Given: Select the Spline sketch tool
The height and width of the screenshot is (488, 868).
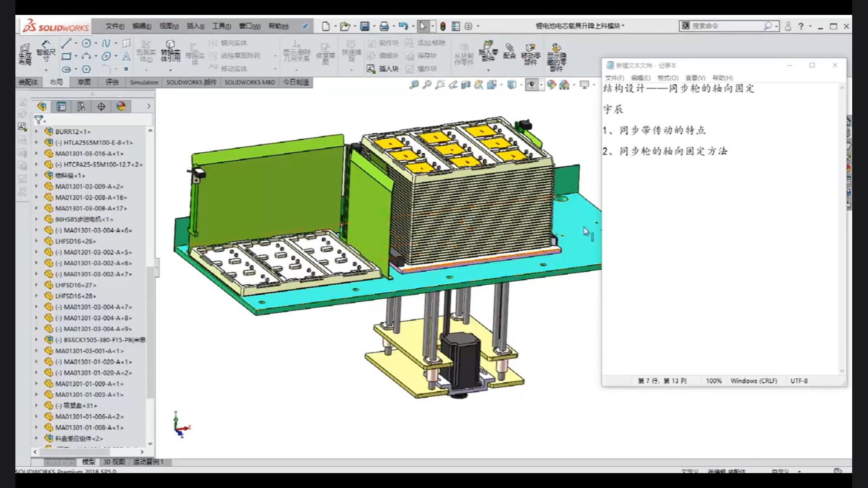Looking at the screenshot, I should click(106, 43).
